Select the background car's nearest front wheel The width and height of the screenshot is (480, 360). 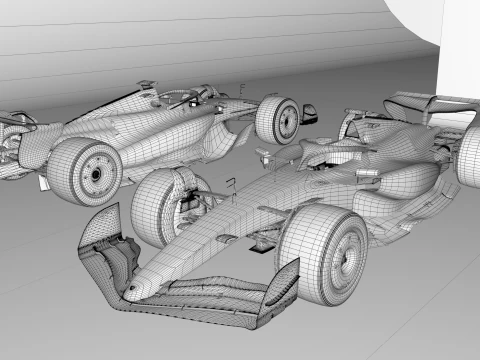click(85, 173)
